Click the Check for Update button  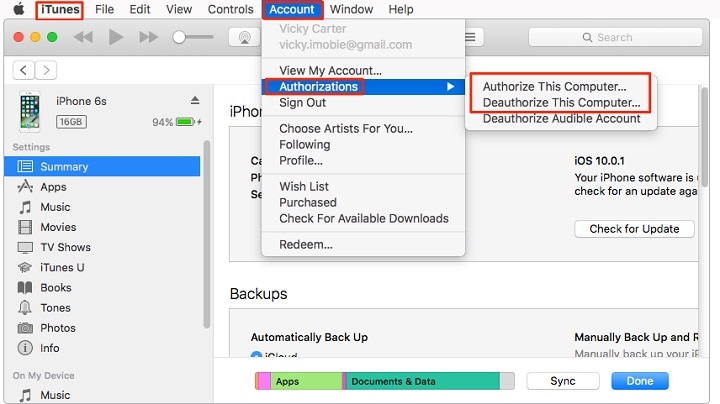[x=634, y=229]
